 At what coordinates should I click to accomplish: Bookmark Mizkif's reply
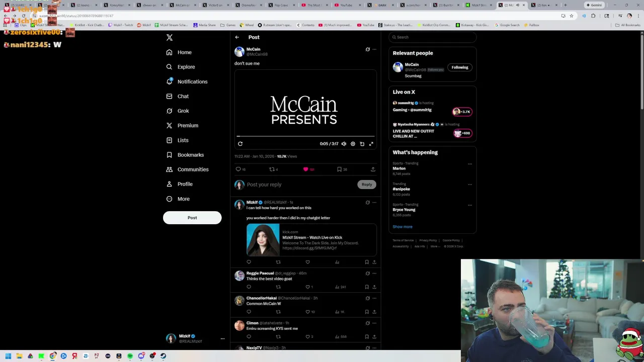coord(367,262)
